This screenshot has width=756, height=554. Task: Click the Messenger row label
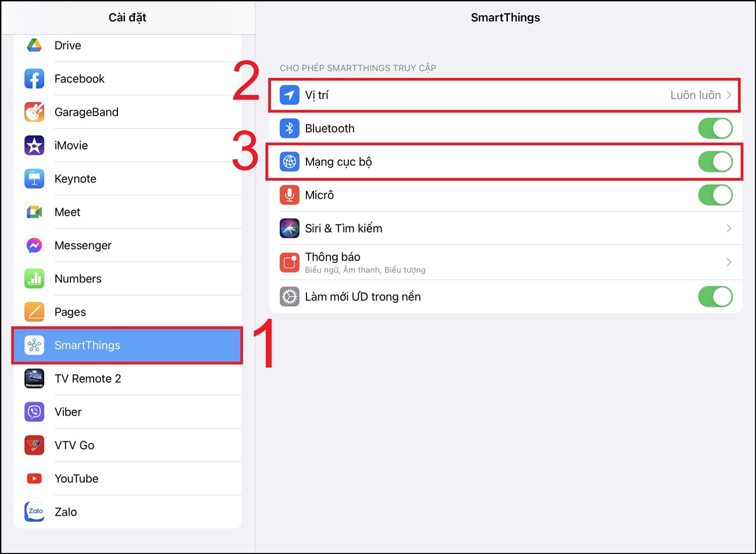(x=83, y=246)
